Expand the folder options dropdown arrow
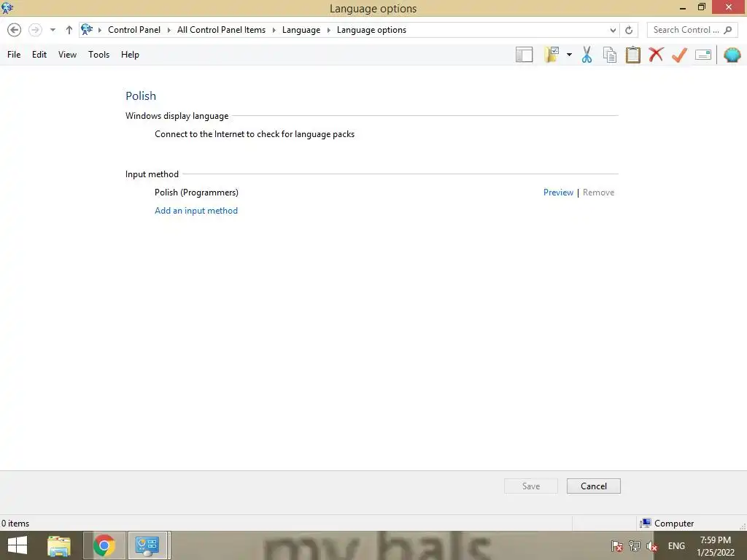 tap(569, 55)
